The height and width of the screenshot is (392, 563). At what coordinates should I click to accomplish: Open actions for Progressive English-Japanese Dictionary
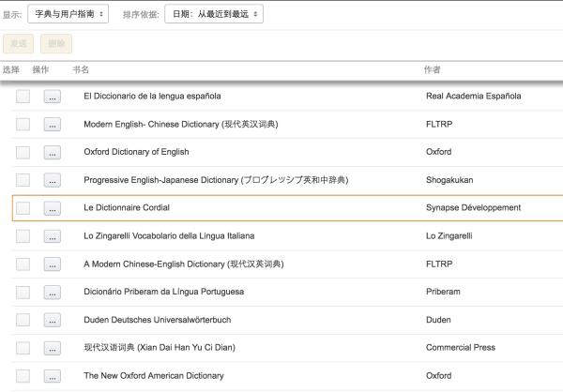53,180
